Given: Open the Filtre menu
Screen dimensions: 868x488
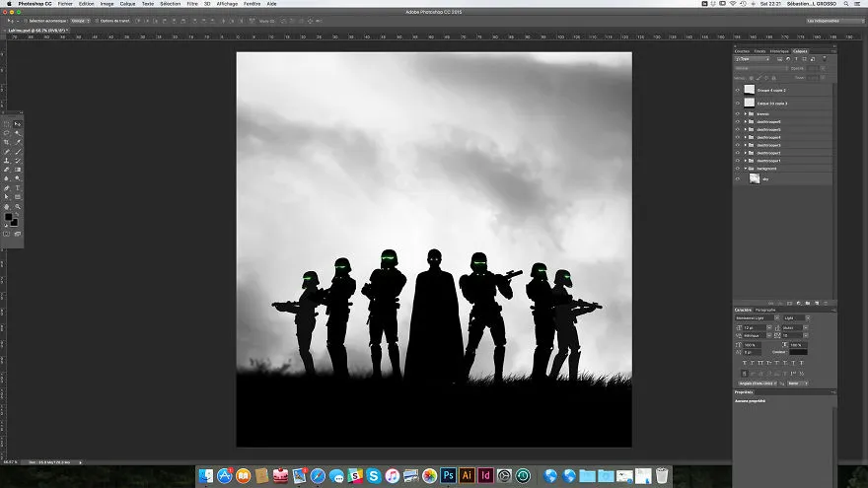Looking at the screenshot, I should (192, 4).
